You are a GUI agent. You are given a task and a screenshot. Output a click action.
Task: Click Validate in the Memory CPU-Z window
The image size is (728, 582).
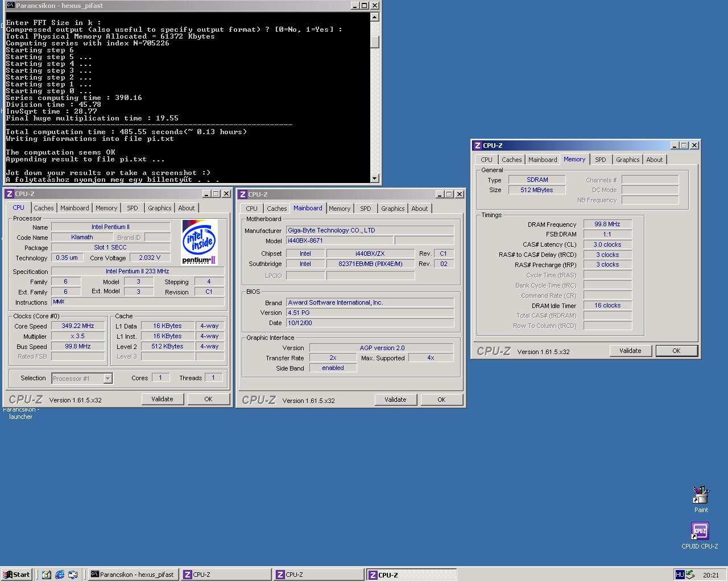(x=630, y=351)
